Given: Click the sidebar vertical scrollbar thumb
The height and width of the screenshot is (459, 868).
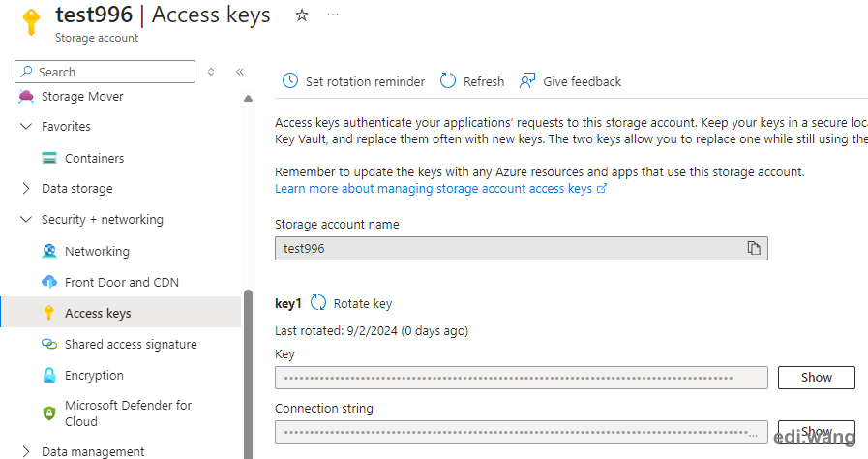Looking at the screenshot, I should tap(248, 374).
